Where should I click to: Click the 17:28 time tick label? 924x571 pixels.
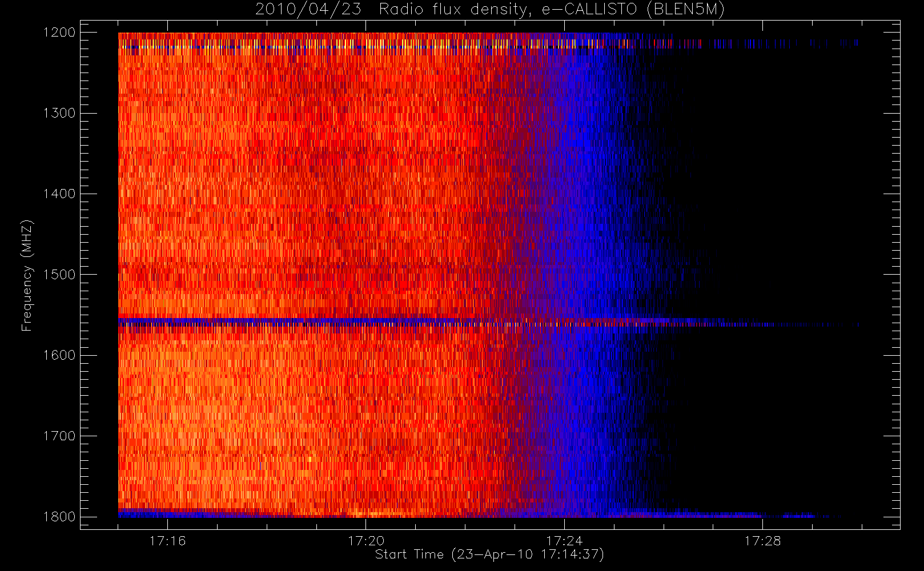point(762,541)
